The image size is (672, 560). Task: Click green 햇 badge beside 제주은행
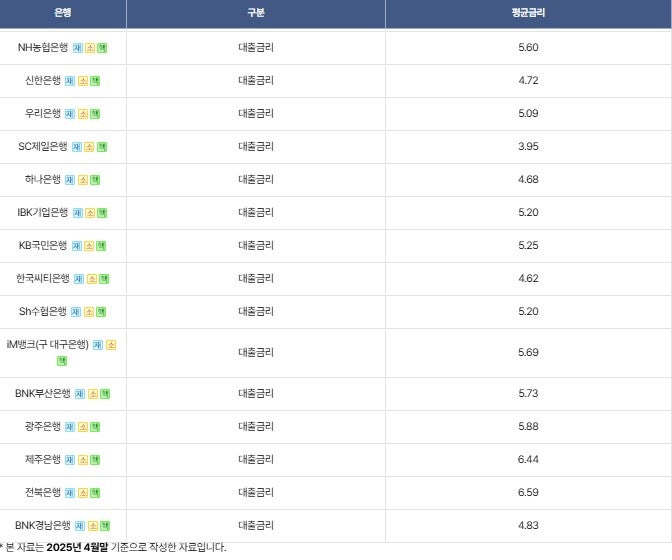point(95,460)
